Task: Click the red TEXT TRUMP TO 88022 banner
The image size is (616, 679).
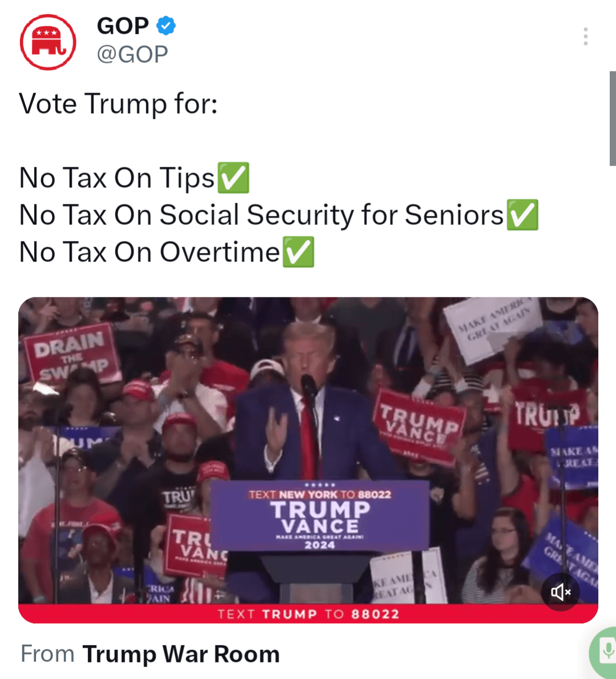Action: pos(308,613)
